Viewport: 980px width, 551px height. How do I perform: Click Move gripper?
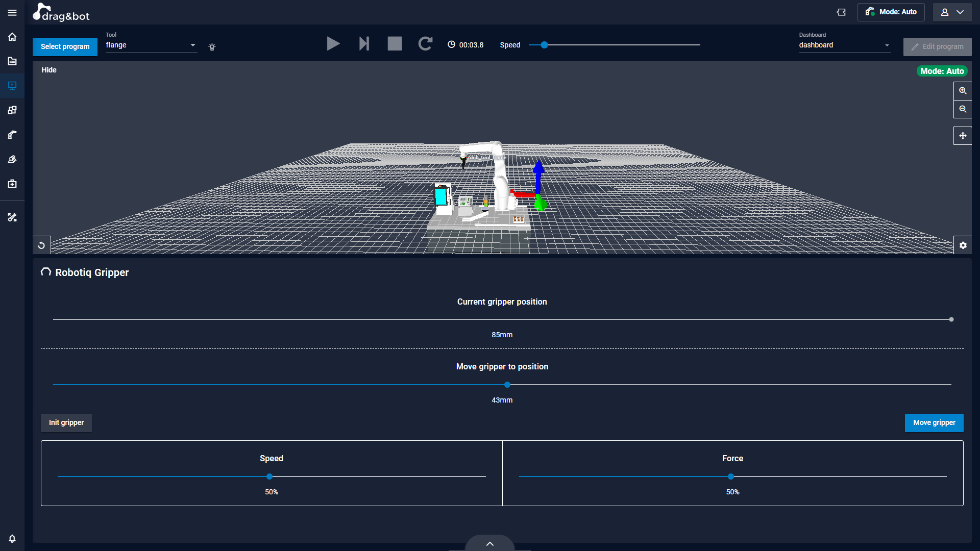934,422
